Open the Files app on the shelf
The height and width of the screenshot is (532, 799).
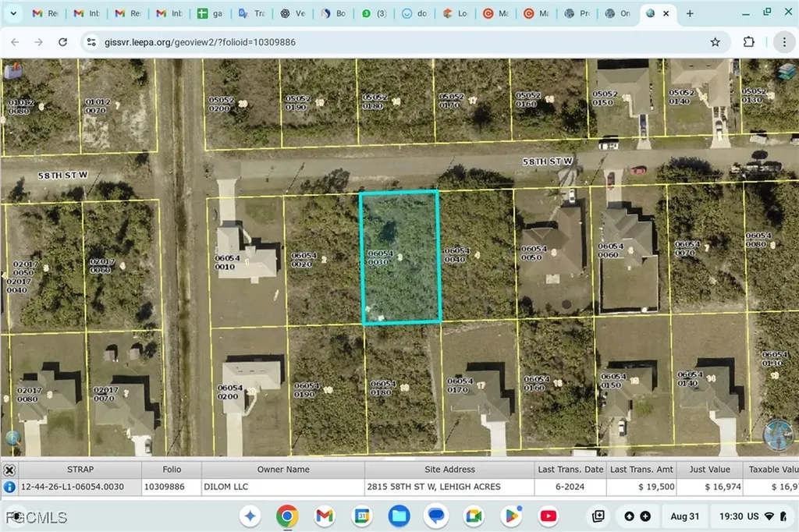(x=399, y=516)
